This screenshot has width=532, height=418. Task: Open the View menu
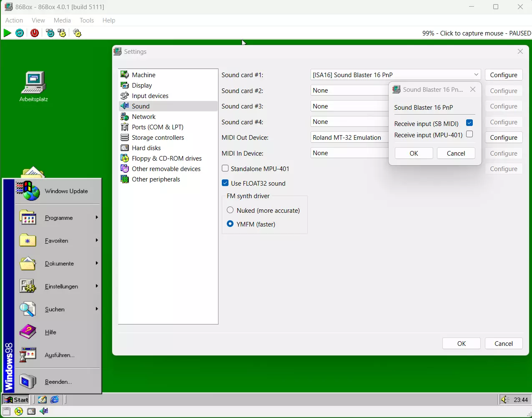coord(38,20)
